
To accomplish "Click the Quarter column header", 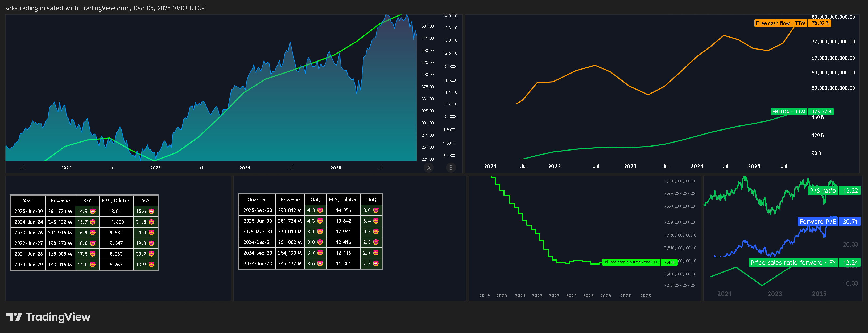I will [x=257, y=200].
